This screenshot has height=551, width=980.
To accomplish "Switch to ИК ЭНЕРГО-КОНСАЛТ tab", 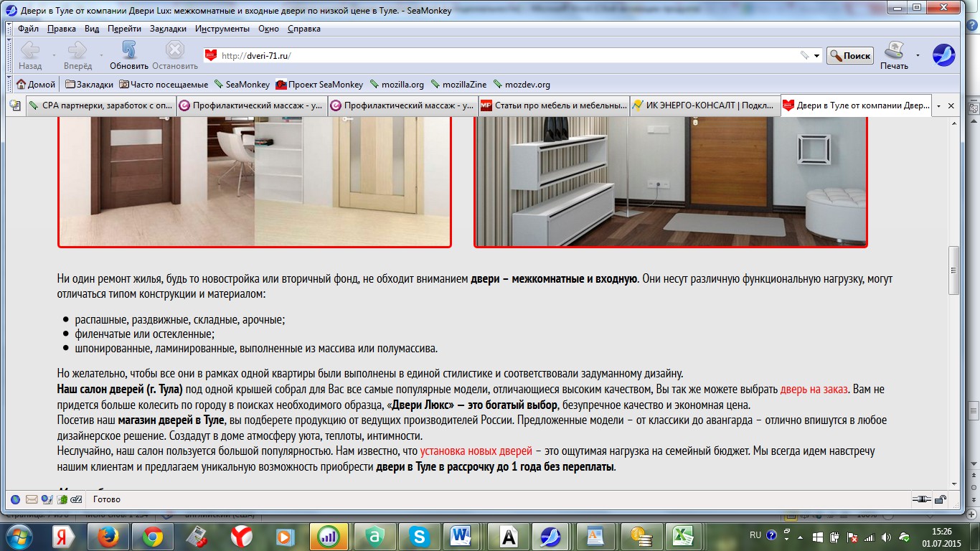I will 704,105.
